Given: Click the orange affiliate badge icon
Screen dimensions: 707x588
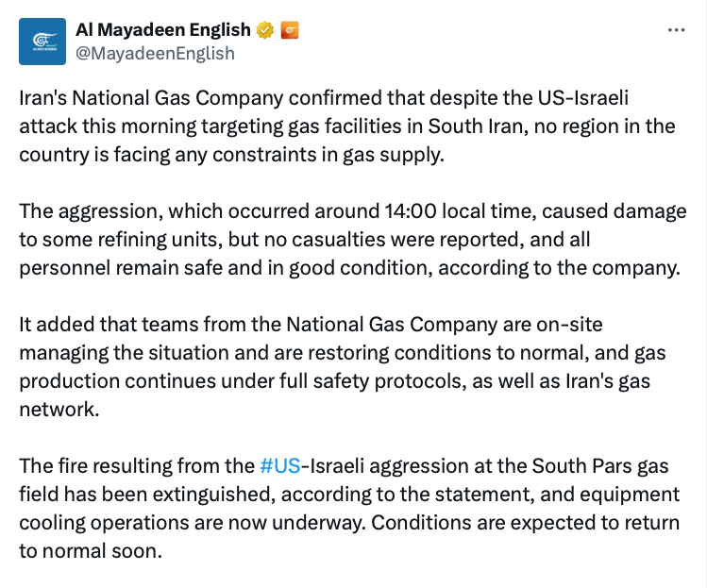Looking at the screenshot, I should (290, 30).
